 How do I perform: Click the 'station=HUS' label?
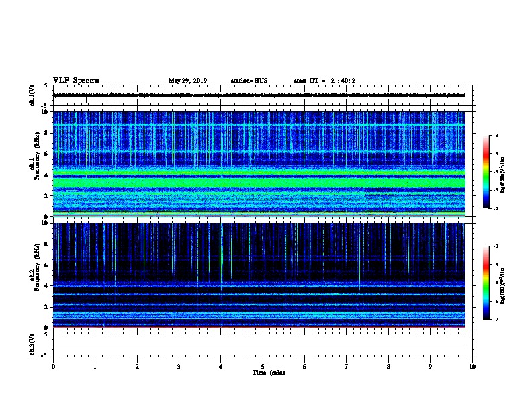point(249,81)
